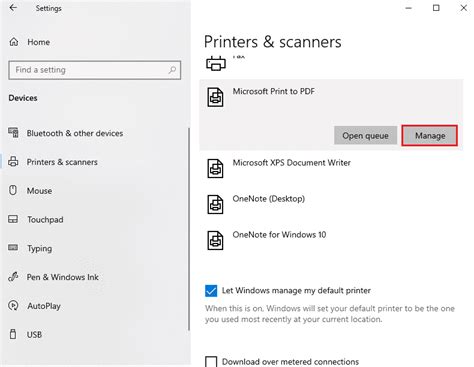Click the Open queue button
The image size is (474, 367).
[365, 135]
